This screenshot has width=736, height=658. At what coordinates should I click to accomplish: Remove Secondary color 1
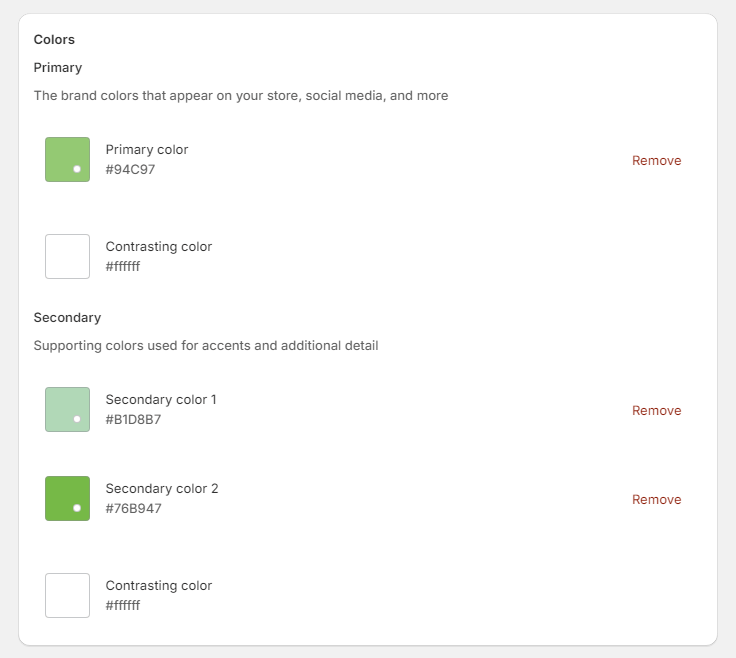(656, 410)
